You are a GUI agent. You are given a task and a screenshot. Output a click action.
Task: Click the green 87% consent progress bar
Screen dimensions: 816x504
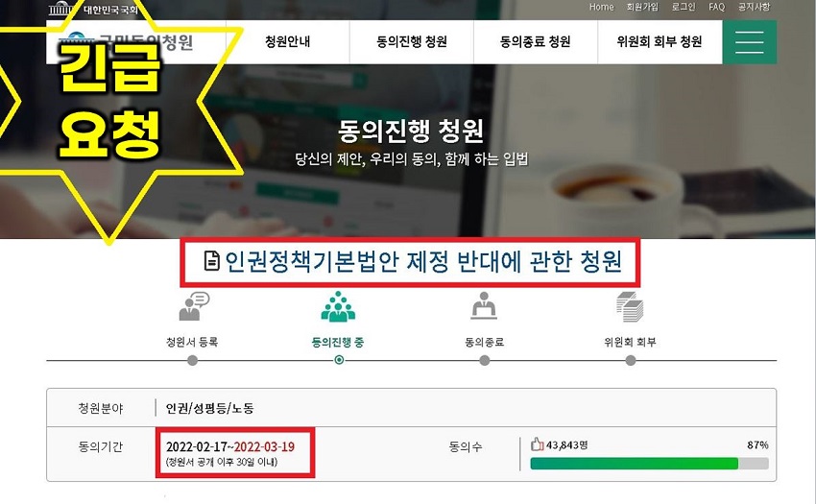649,463
